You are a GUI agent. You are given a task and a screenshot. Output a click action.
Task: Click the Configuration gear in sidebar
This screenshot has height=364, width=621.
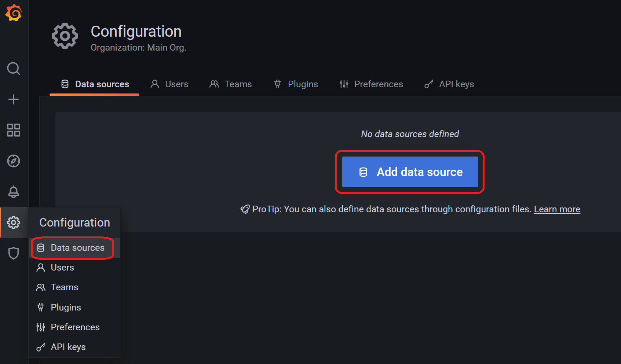[14, 222]
